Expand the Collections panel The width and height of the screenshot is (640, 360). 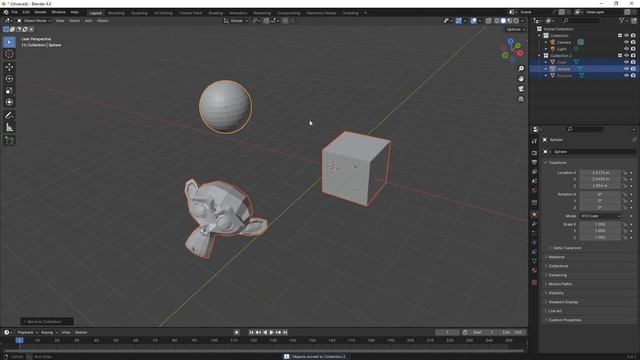tap(558, 266)
